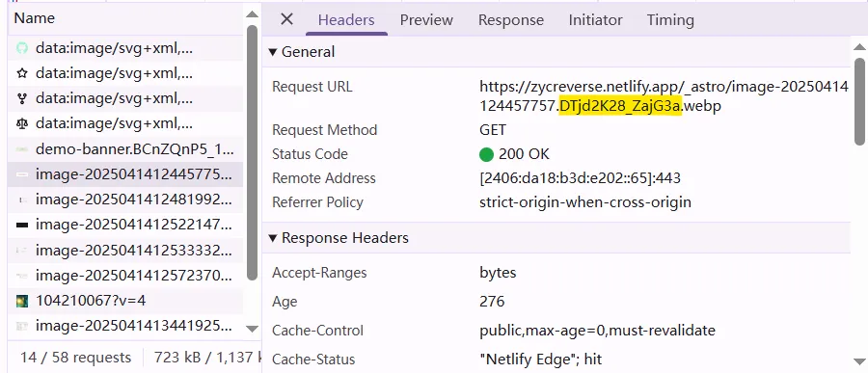
Task: Open the Timing tab
Action: (670, 20)
